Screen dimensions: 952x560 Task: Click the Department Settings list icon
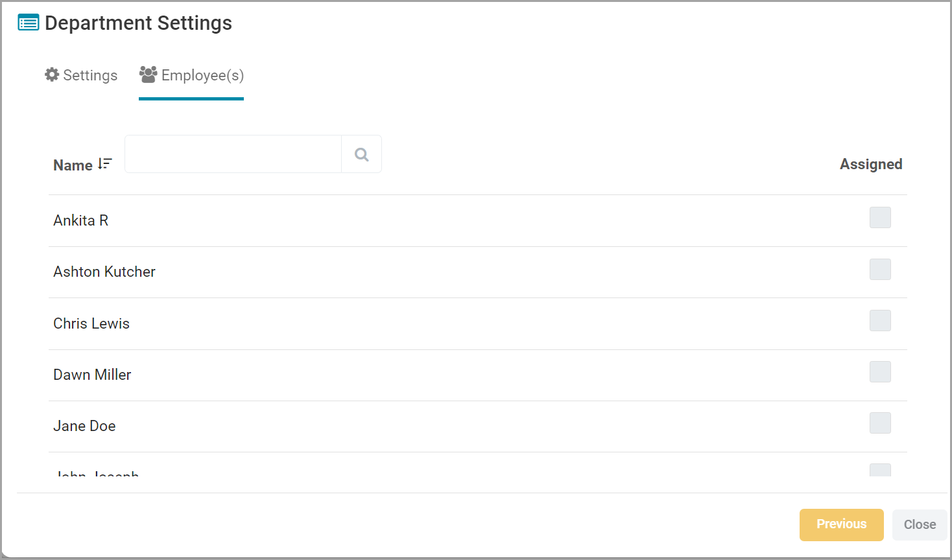pyautogui.click(x=28, y=23)
